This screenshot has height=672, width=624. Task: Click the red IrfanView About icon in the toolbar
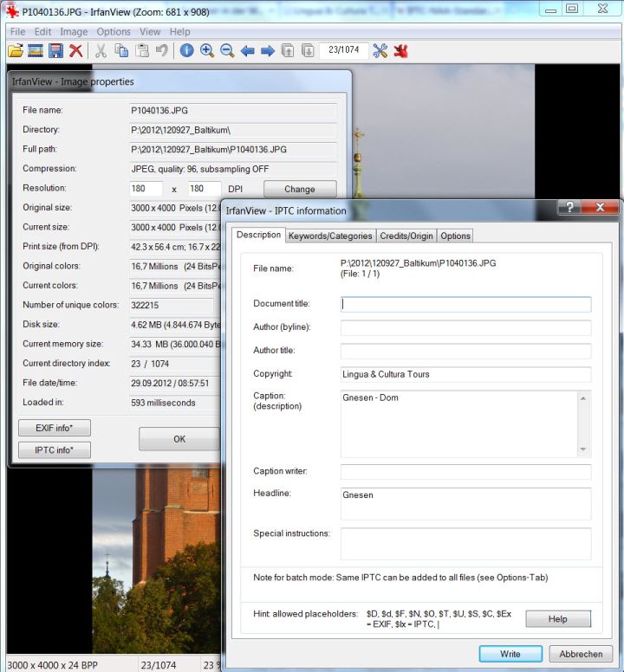(400, 50)
